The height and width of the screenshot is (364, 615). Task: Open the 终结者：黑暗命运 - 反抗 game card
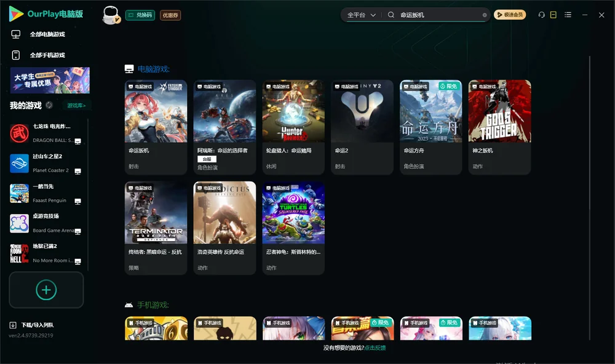[x=156, y=228]
